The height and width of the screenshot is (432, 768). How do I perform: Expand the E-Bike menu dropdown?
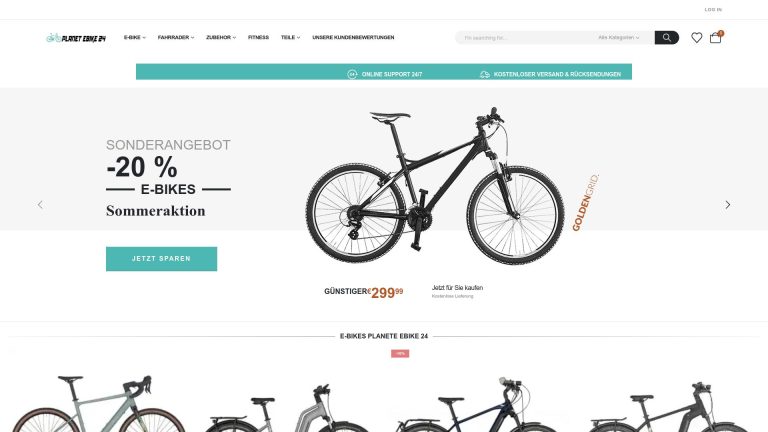[x=135, y=38]
